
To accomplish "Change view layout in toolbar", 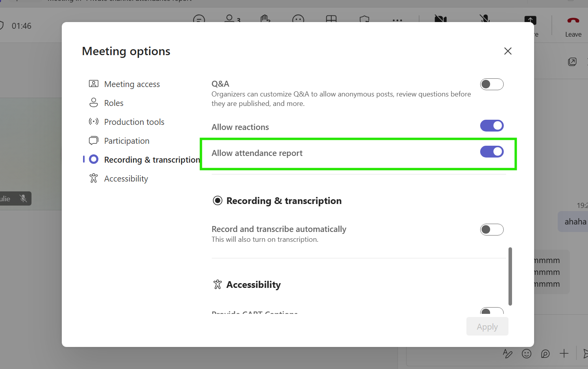I will coord(331,19).
